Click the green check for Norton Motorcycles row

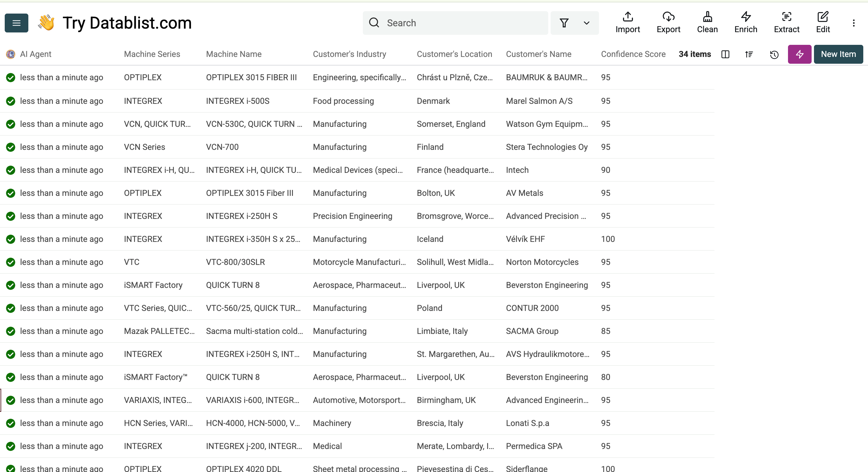click(x=10, y=262)
